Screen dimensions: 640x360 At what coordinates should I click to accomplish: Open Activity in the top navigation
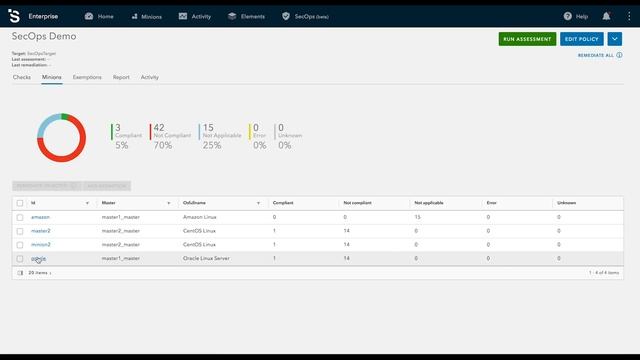[201, 16]
